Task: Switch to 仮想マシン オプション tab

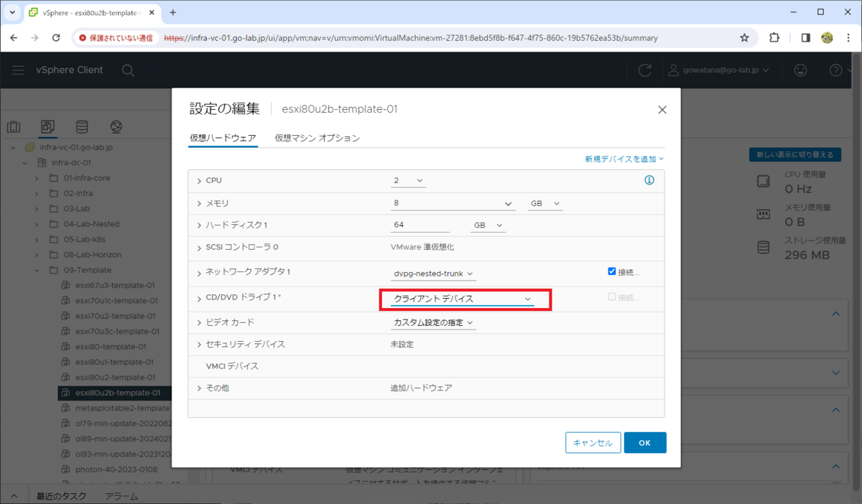Action: tap(317, 138)
